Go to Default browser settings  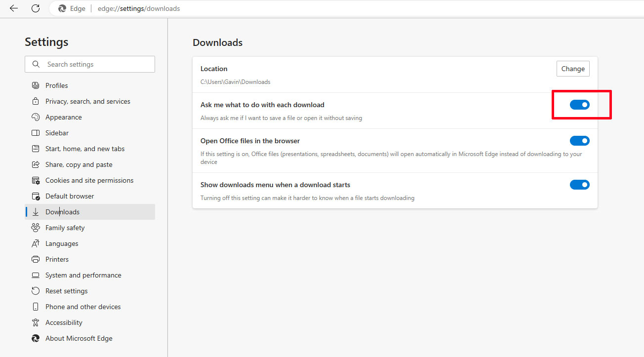90,196
